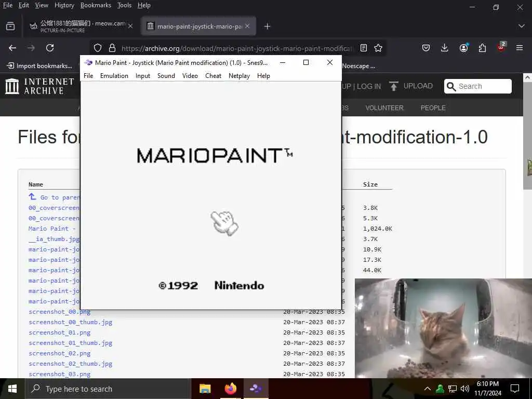Click the picture-in-picture cat video

click(x=443, y=328)
